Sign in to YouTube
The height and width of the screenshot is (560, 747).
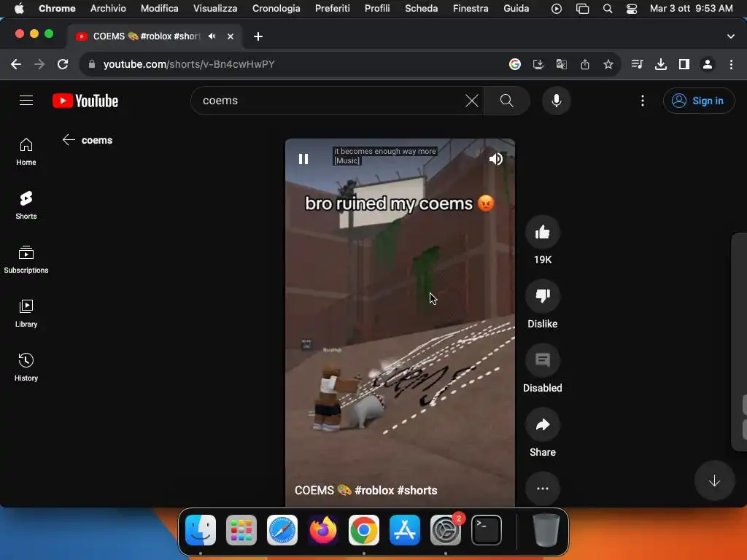(698, 101)
